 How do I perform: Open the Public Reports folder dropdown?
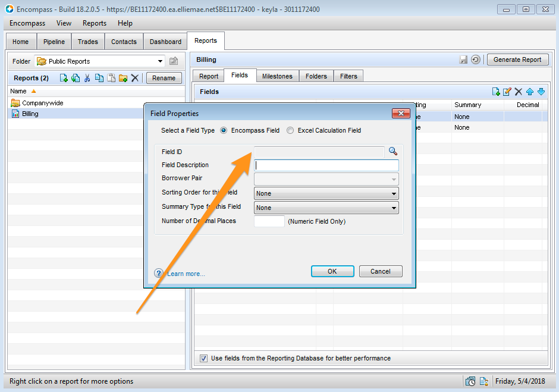160,61
